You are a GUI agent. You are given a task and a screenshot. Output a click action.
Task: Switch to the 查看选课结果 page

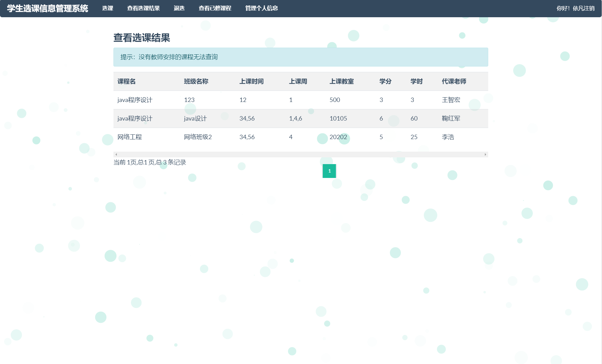tap(143, 8)
